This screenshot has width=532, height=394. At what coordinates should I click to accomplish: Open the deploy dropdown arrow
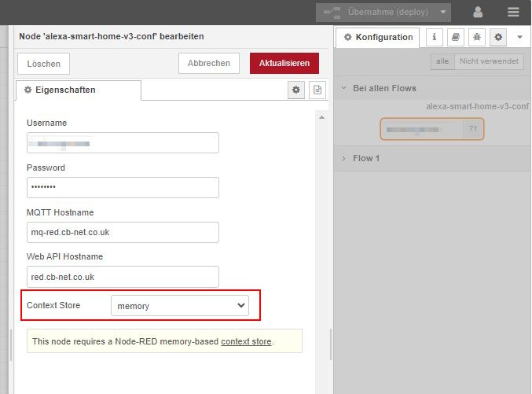click(442, 13)
